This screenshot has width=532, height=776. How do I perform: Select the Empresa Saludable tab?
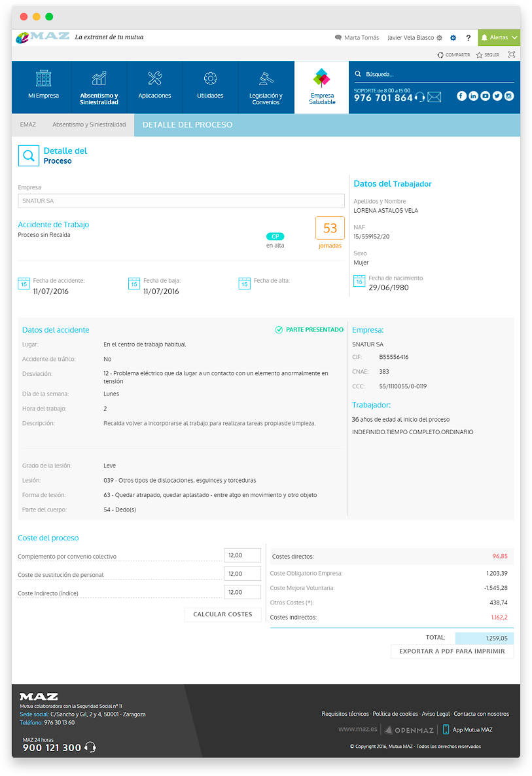tap(321, 88)
